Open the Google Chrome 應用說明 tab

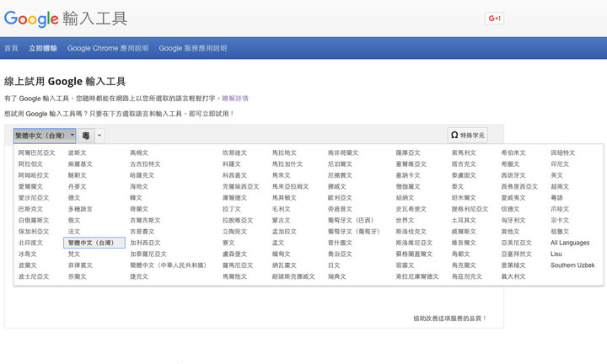(x=108, y=48)
